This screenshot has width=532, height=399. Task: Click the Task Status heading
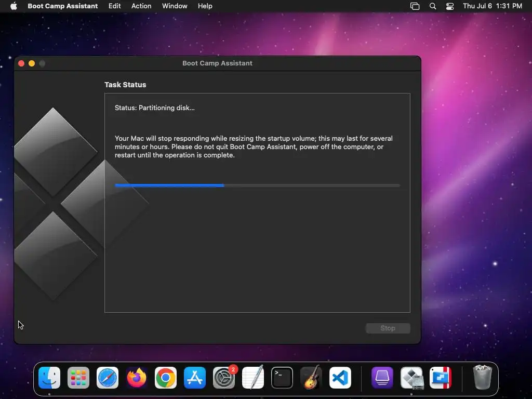click(x=125, y=85)
